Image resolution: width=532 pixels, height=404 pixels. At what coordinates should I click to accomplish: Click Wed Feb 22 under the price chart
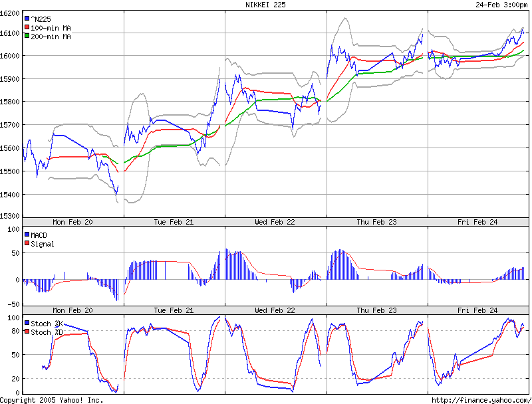tap(275, 222)
